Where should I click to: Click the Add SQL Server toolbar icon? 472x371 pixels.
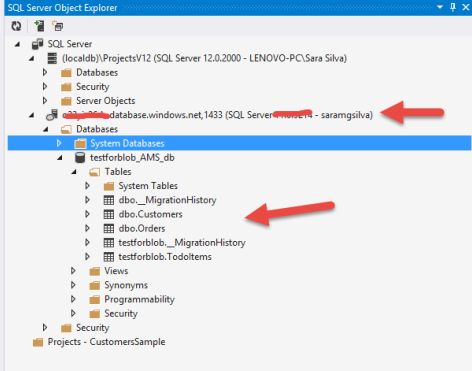coord(39,26)
